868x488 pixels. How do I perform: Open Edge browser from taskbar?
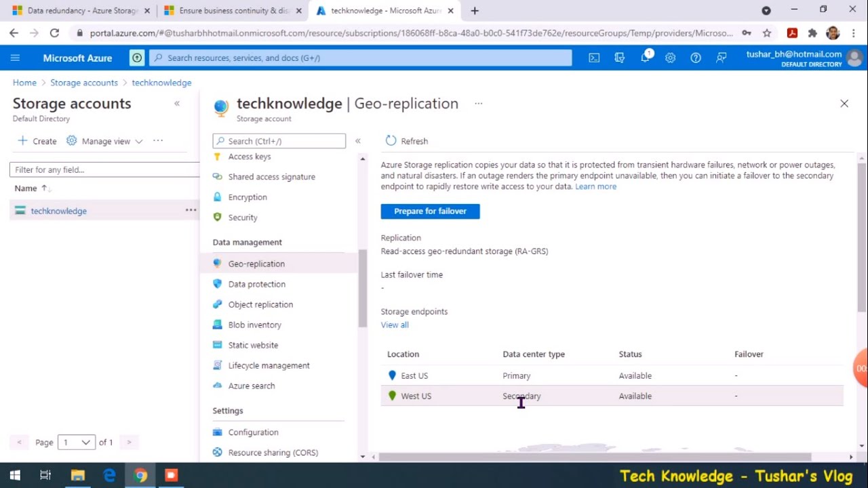(109, 475)
